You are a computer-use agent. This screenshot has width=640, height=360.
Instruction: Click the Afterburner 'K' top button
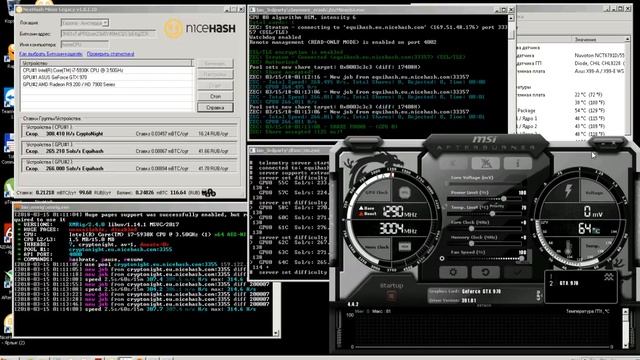(x=453, y=163)
